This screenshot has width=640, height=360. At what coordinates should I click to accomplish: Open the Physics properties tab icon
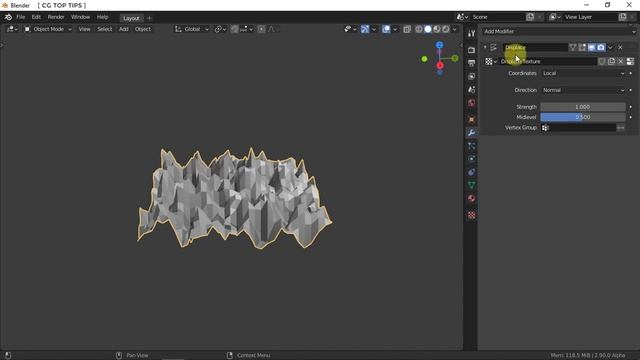point(471,159)
